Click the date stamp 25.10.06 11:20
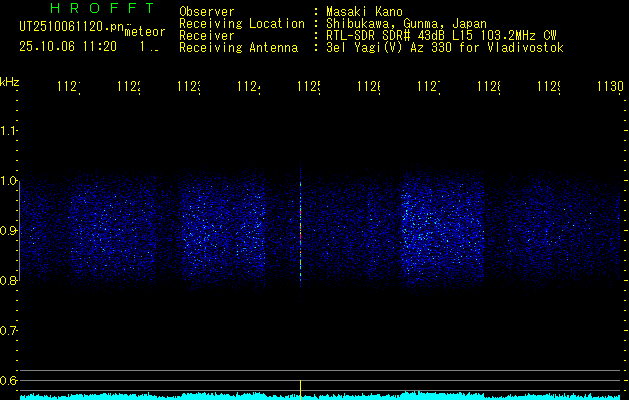Screen dimensions: 629x400 (68, 46)
